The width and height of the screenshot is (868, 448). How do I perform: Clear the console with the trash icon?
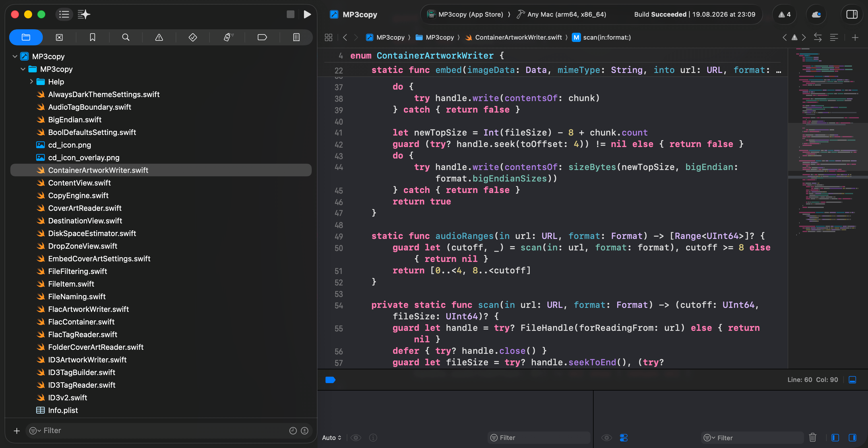tap(812, 438)
